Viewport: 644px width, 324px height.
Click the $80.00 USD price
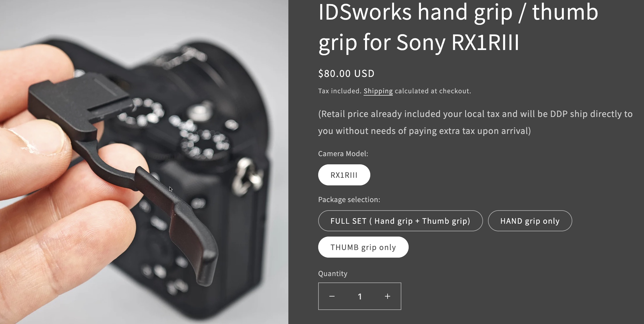(x=346, y=73)
